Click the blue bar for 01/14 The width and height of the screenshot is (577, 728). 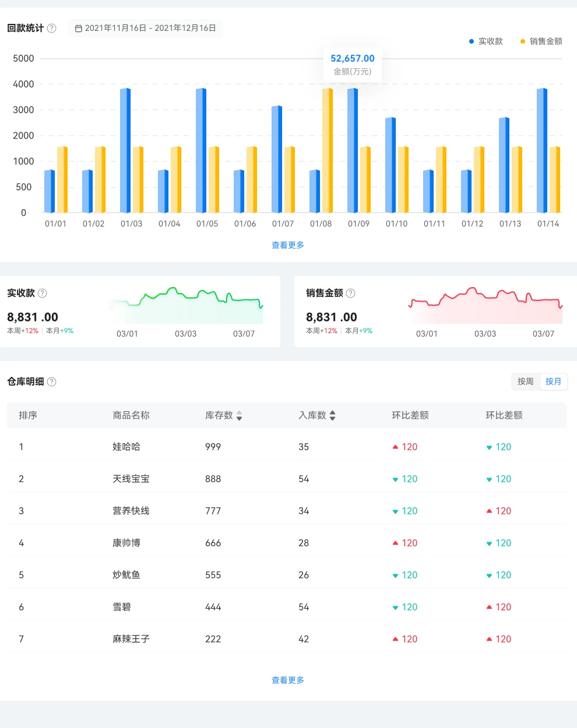click(x=542, y=150)
